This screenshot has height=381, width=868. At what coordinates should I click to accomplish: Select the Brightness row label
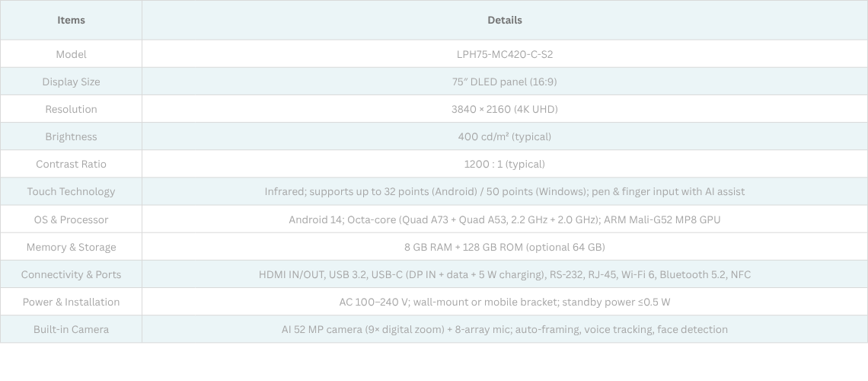pyautogui.click(x=71, y=136)
